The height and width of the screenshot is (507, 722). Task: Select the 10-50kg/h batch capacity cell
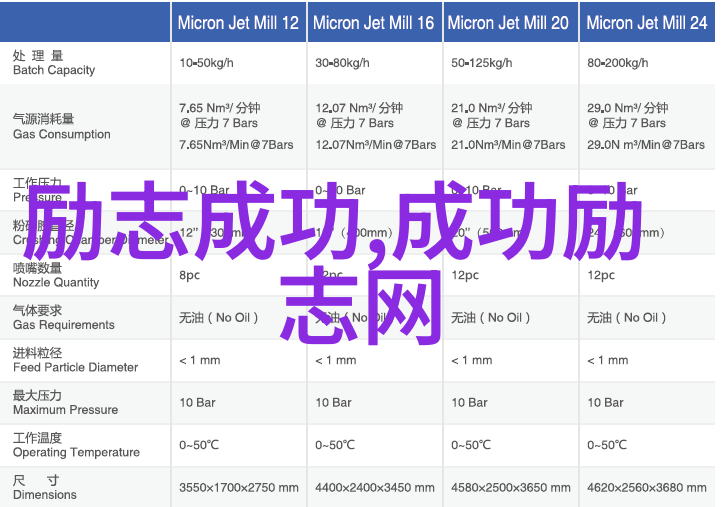(x=206, y=63)
